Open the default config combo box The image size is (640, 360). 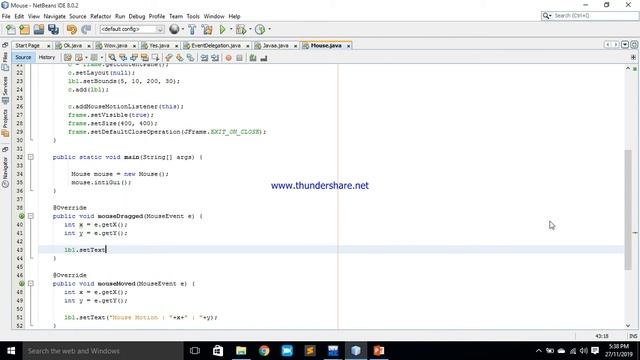pos(132,29)
